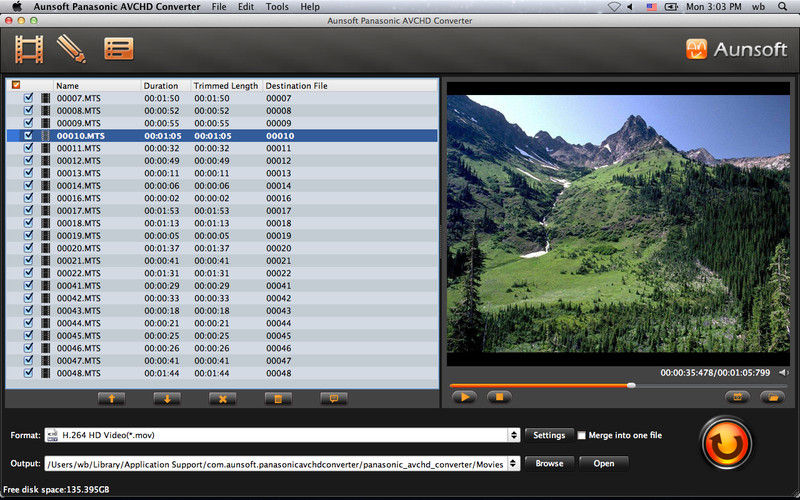The width and height of the screenshot is (800, 500).
Task: Enable Merge into one file
Action: tap(581, 435)
